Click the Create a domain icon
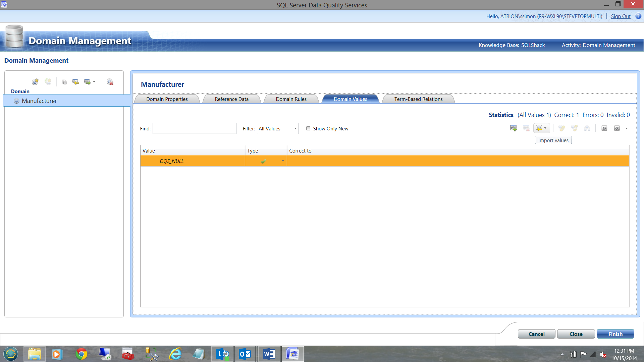This screenshot has width=644, height=362. coord(35,82)
